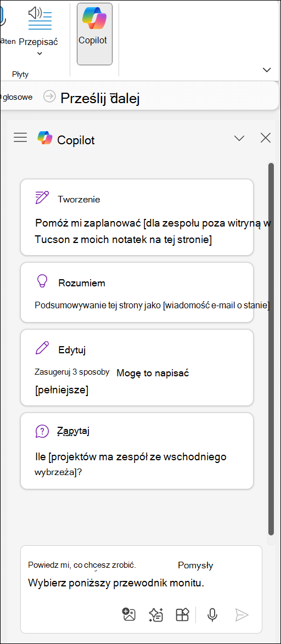Open the Copilot pane hamburger menu
Viewport: 281px width, 644px height.
pos(20,138)
